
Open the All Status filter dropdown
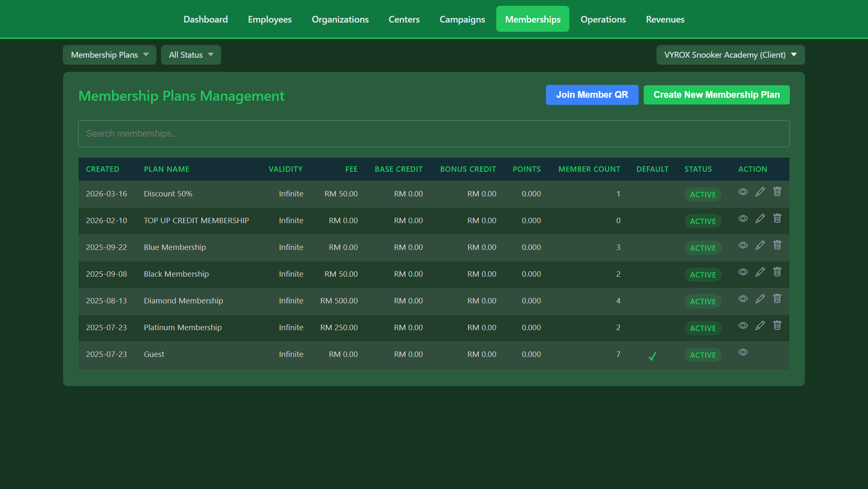click(x=191, y=55)
